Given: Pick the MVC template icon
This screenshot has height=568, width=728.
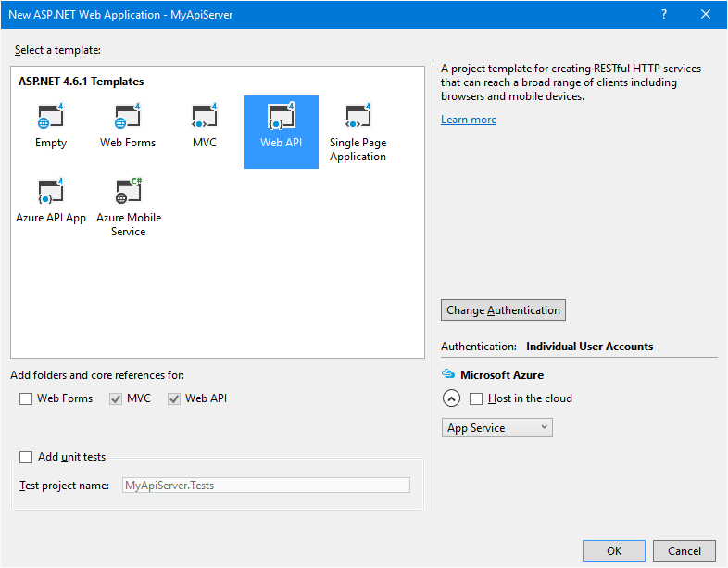Looking at the screenshot, I should [x=205, y=116].
